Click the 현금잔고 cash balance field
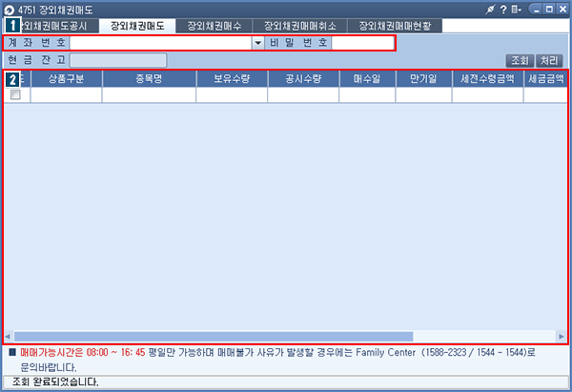This screenshot has height=392, width=572. coord(118,60)
